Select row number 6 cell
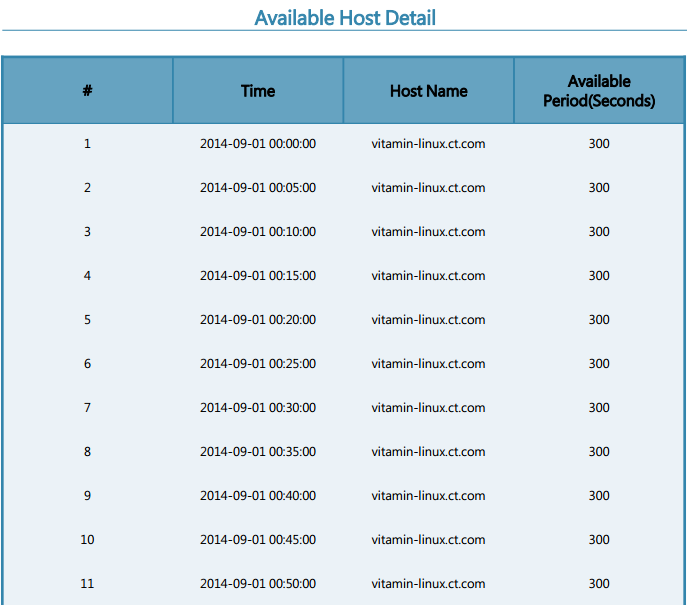 pyautogui.click(x=87, y=364)
